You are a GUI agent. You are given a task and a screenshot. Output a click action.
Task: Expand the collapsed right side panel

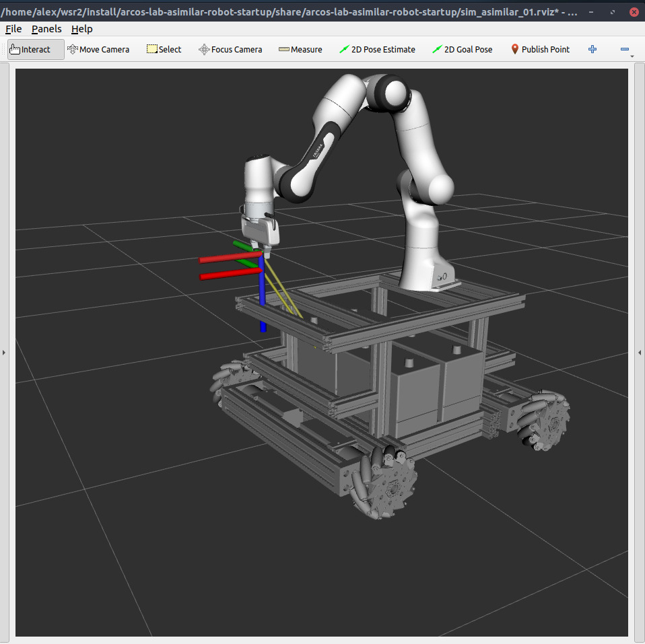tap(640, 353)
